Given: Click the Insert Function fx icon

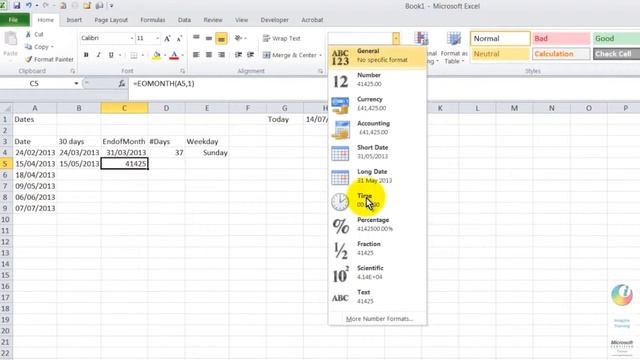Looking at the screenshot, I should (122, 84).
